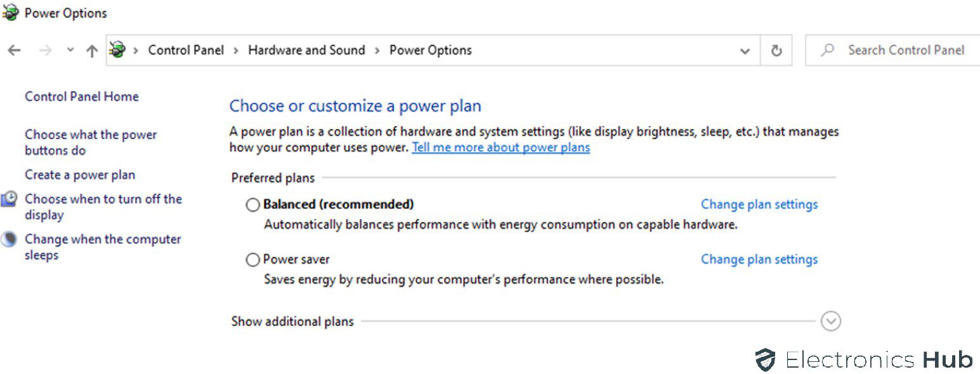
Task: Click the clock icon beside turn off display option
Action: 9,199
